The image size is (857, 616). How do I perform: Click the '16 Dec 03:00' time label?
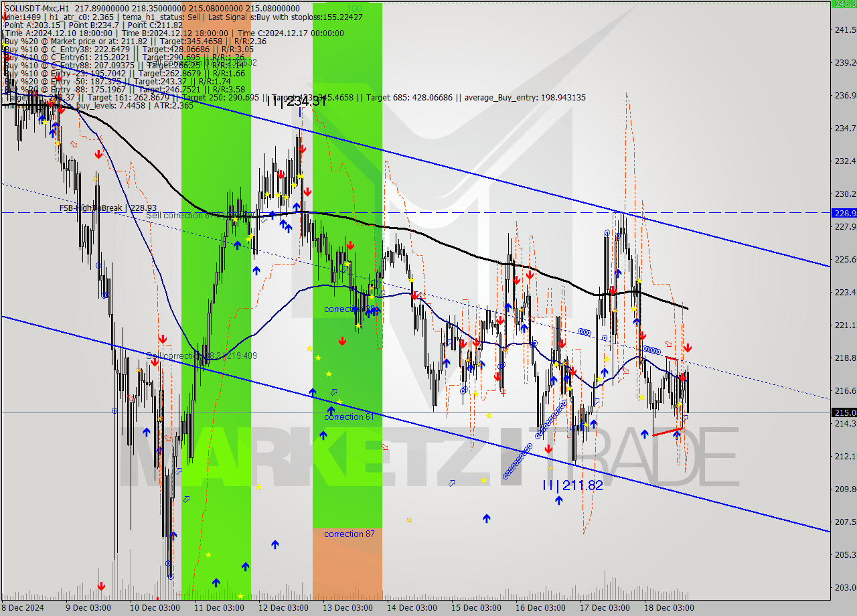[540, 607]
